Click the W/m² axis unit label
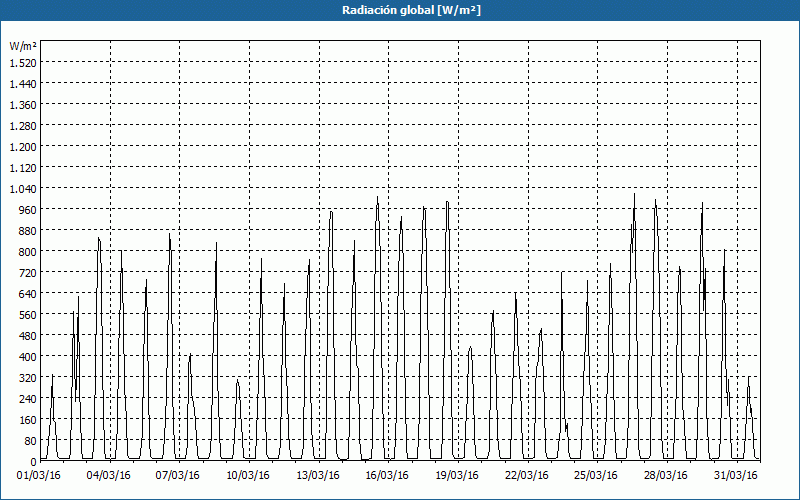Screen dimensions: 800x500 coord(23,46)
